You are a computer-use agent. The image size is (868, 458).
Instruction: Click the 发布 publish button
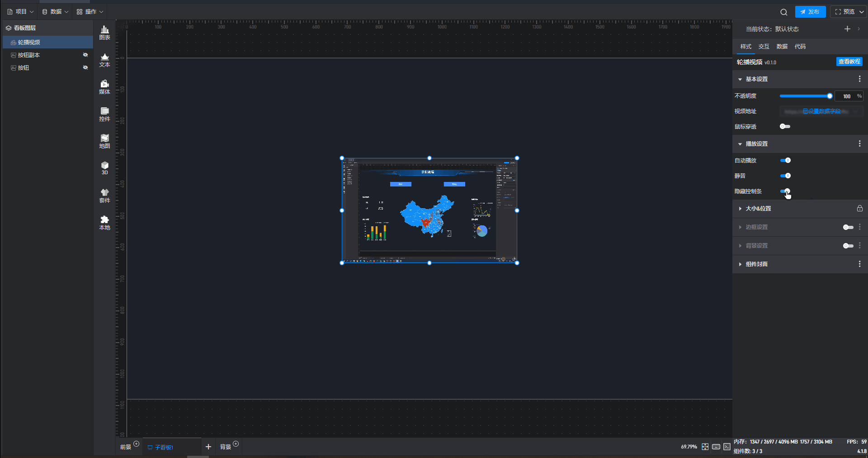(810, 12)
